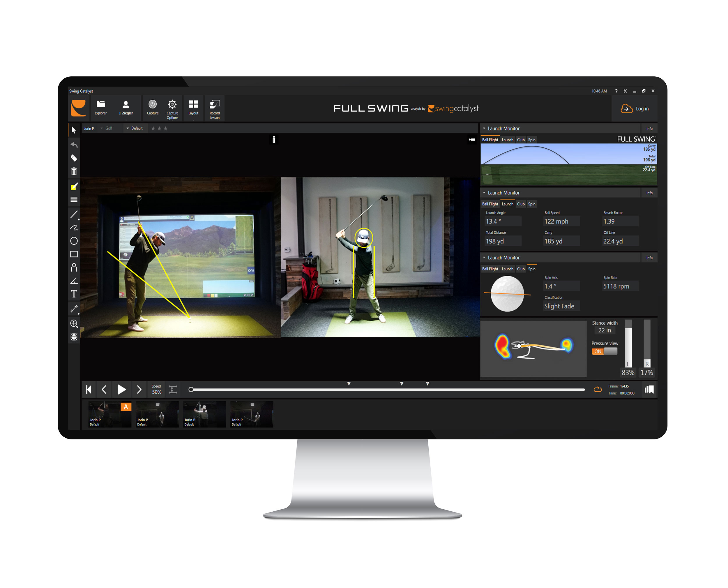The height and width of the screenshot is (588, 728).
Task: Turn off the Pressure view toggle
Action: [x=604, y=351]
